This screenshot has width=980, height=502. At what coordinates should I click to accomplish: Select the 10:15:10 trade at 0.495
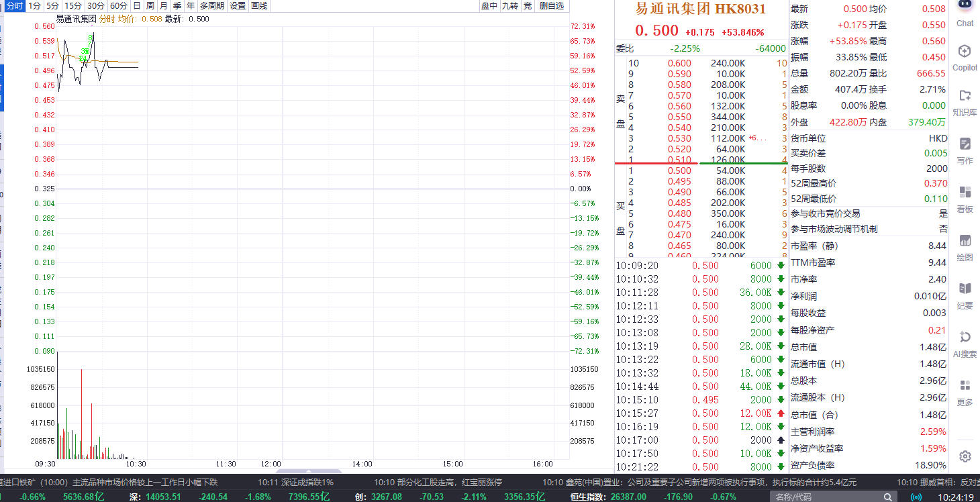(x=701, y=400)
